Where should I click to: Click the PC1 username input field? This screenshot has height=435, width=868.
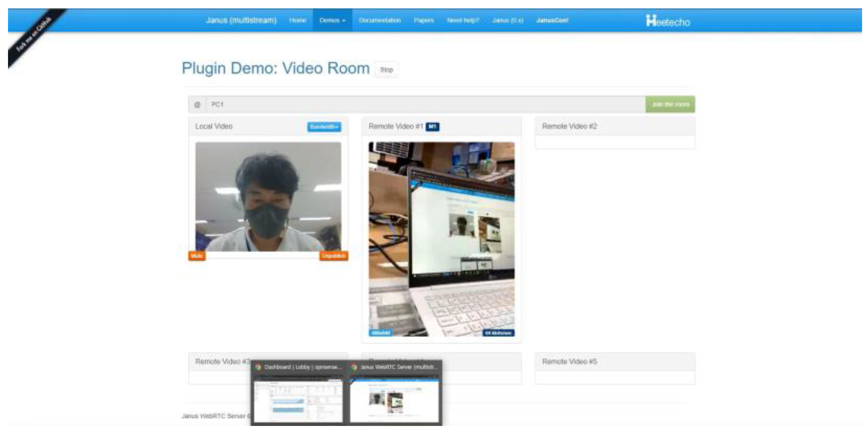point(425,105)
